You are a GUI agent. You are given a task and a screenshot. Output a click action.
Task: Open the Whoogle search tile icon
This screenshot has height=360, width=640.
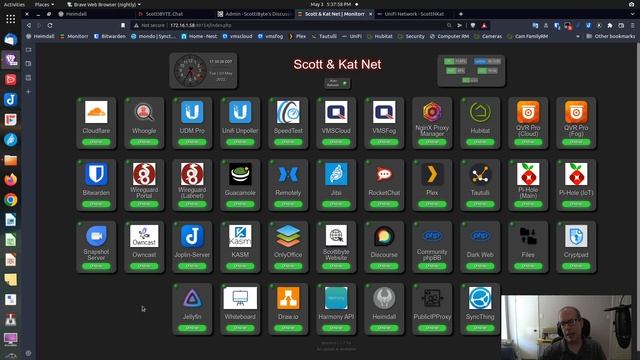click(144, 112)
